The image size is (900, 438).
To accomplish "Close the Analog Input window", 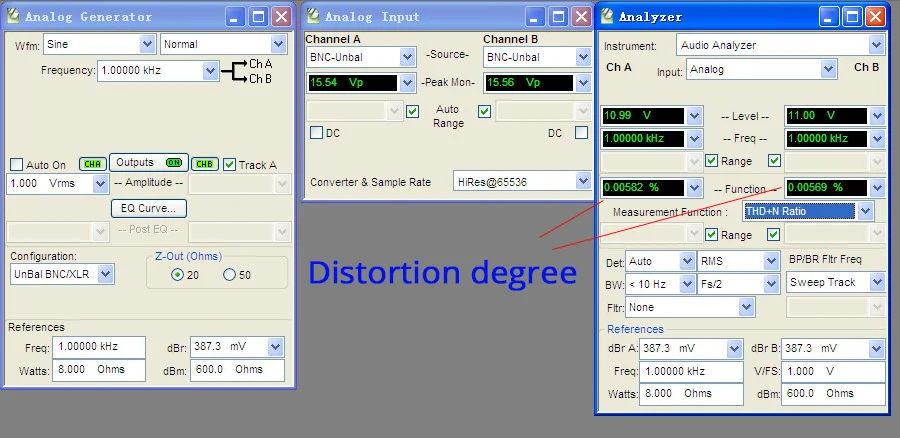I will (581, 17).
